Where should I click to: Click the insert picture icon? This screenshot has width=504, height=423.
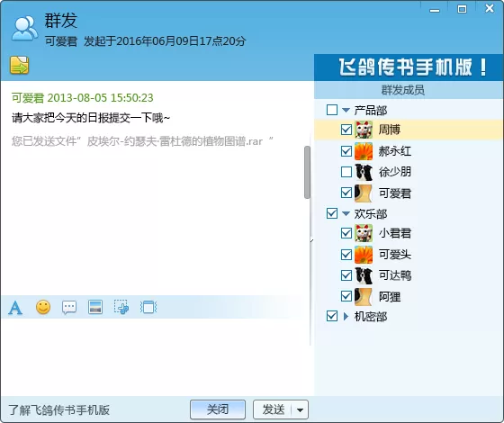95,307
